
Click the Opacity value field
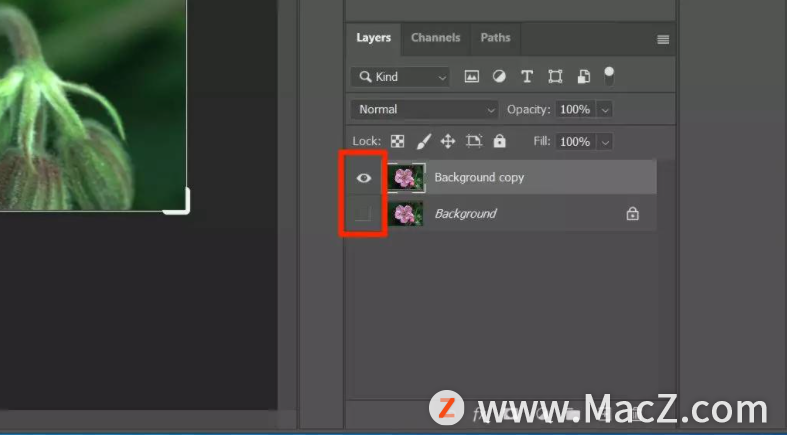tap(575, 109)
